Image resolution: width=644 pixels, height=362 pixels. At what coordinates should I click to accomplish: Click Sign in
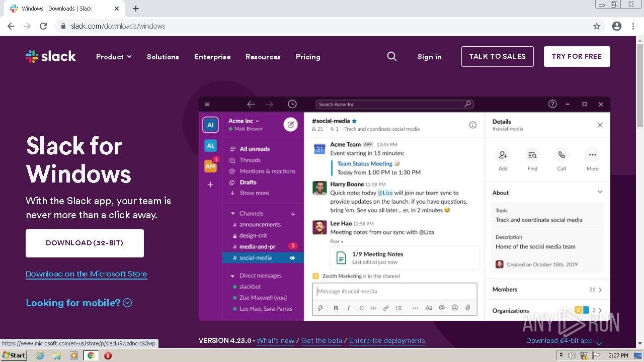pos(429,57)
